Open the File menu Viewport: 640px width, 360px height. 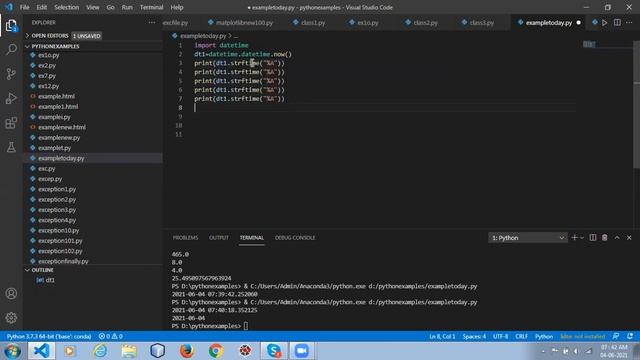point(24,7)
